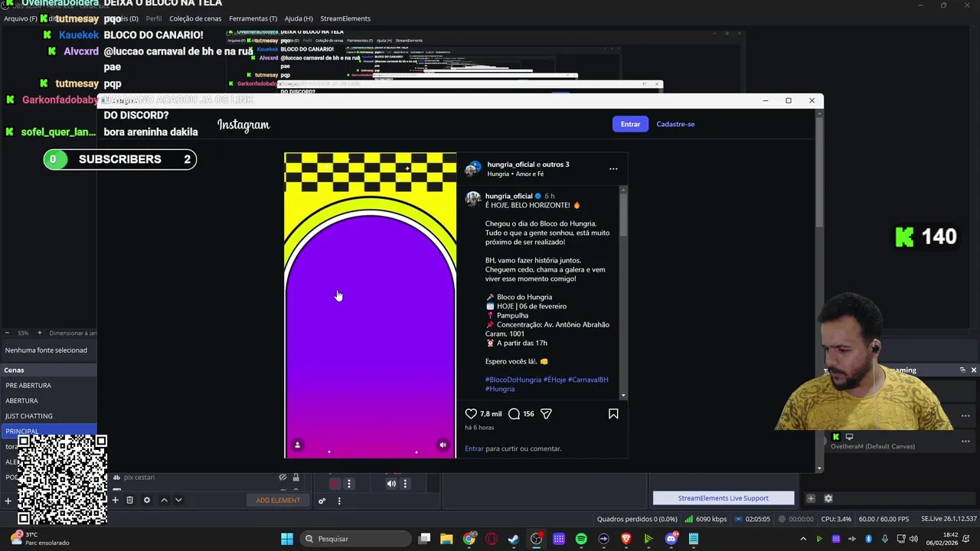The width and height of the screenshot is (980, 551).
Task: Click the 'Entrar' link to comment
Action: (x=474, y=448)
